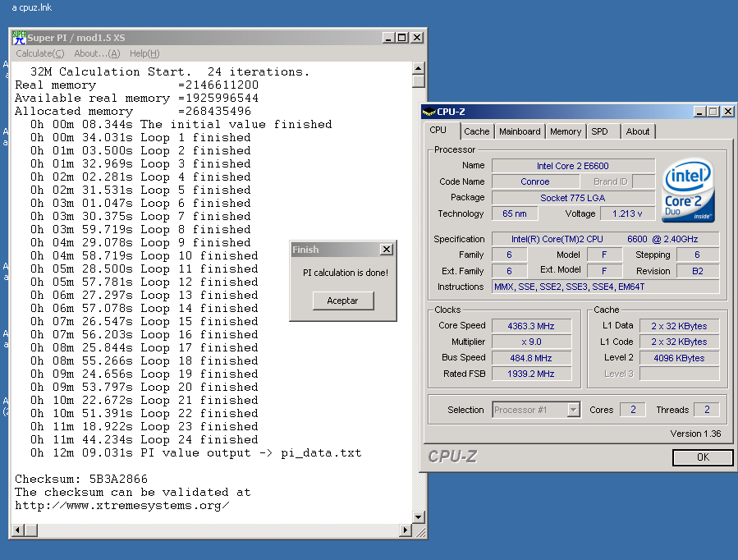738x560 pixels.
Task: Switch to the Cache tab in CPU-Z
Action: (x=476, y=131)
